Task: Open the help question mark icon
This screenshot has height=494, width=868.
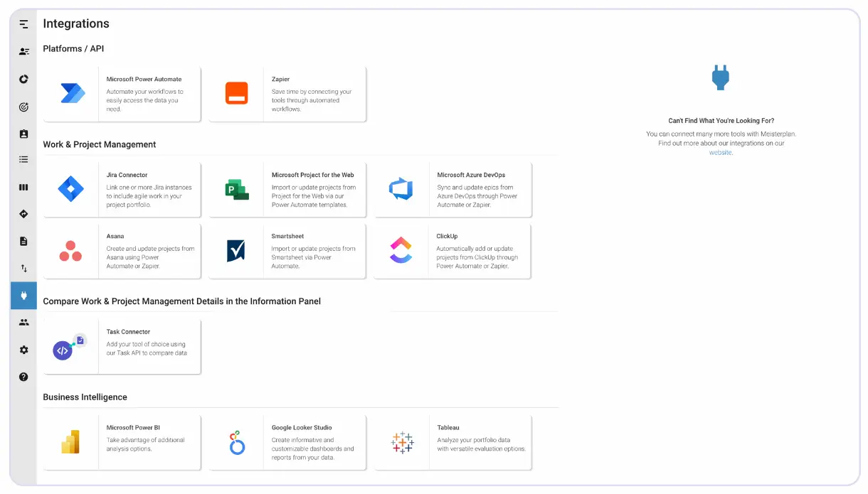Action: (x=23, y=377)
